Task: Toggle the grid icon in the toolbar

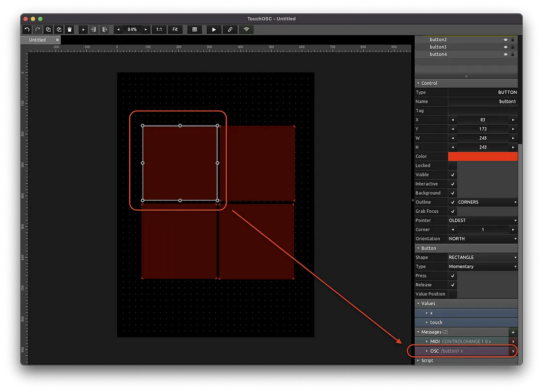Action: (x=195, y=30)
